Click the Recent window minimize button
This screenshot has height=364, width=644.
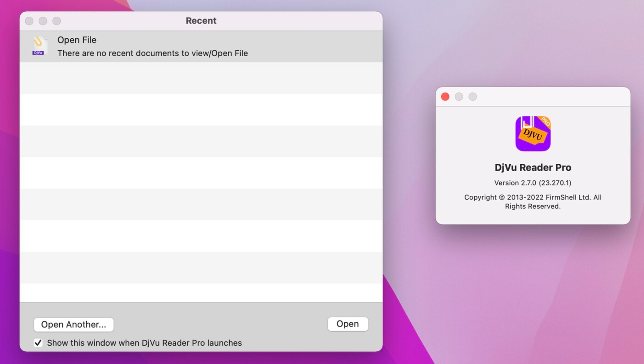[x=43, y=21]
